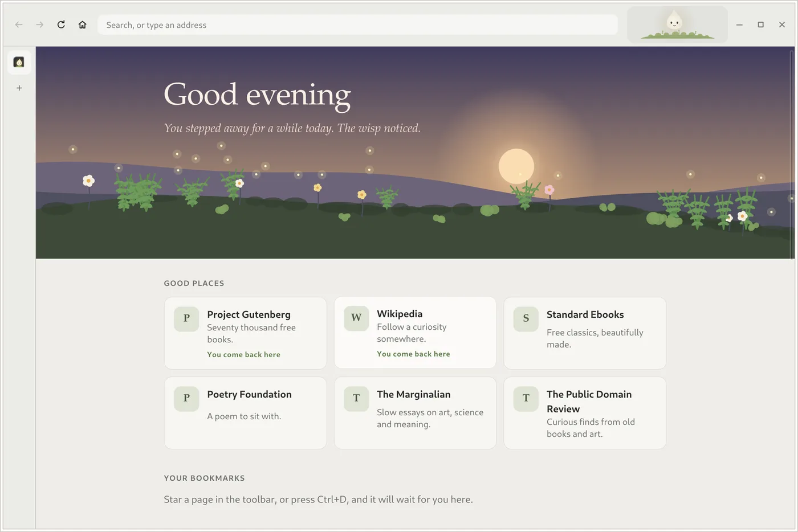The width and height of the screenshot is (798, 532).
Task: Open The Marginalian title link
Action: (414, 394)
